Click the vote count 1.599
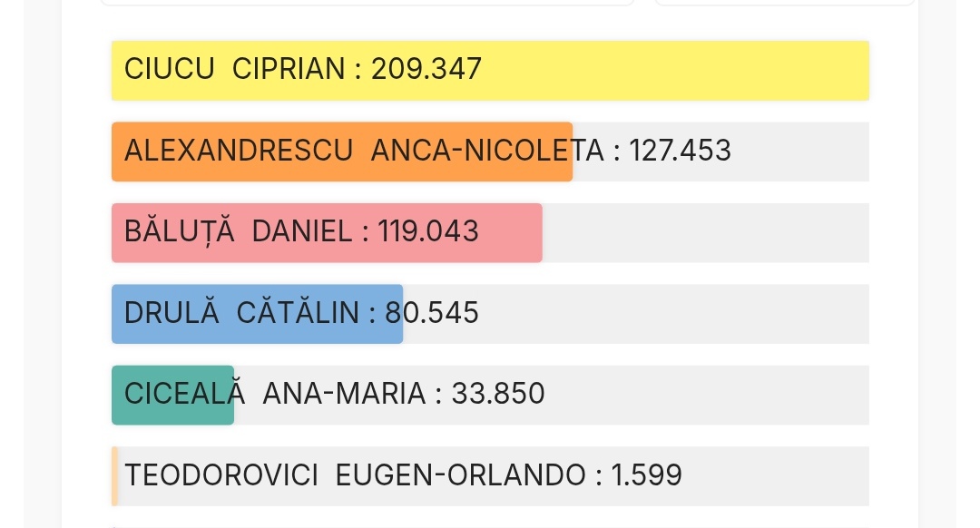 [646, 475]
